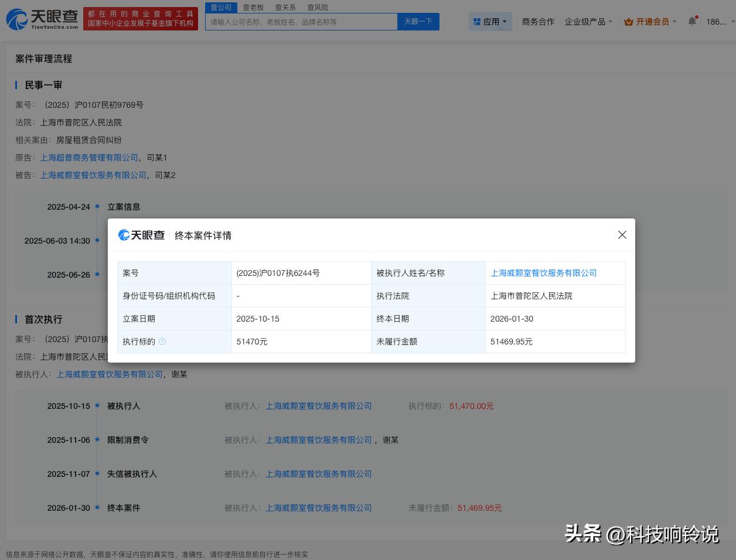
Task: Click the executed company link inside the modal
Action: [543, 273]
